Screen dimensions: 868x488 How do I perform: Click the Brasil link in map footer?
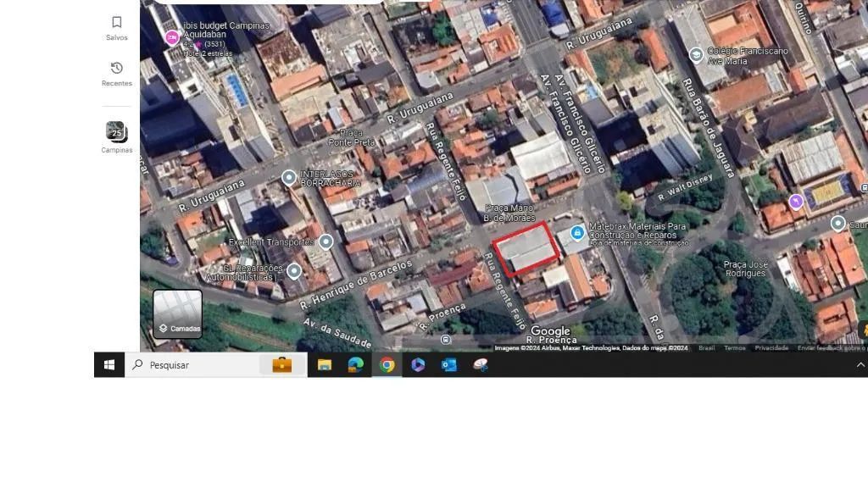(x=706, y=348)
